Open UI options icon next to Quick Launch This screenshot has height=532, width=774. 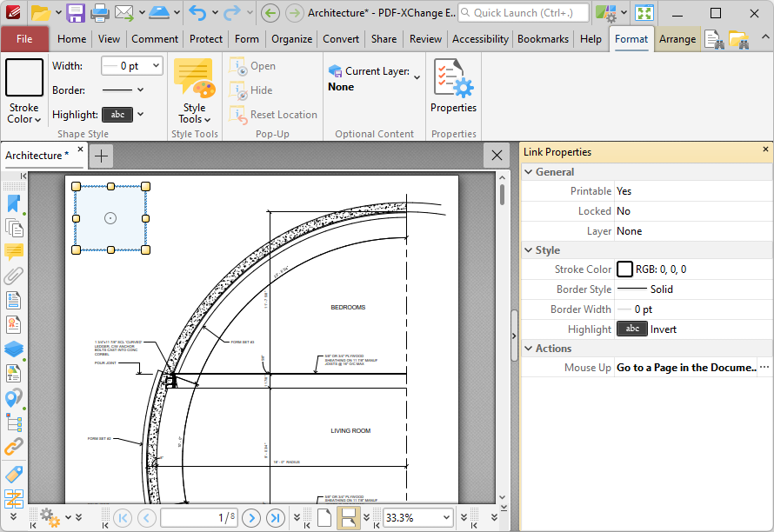click(x=605, y=13)
